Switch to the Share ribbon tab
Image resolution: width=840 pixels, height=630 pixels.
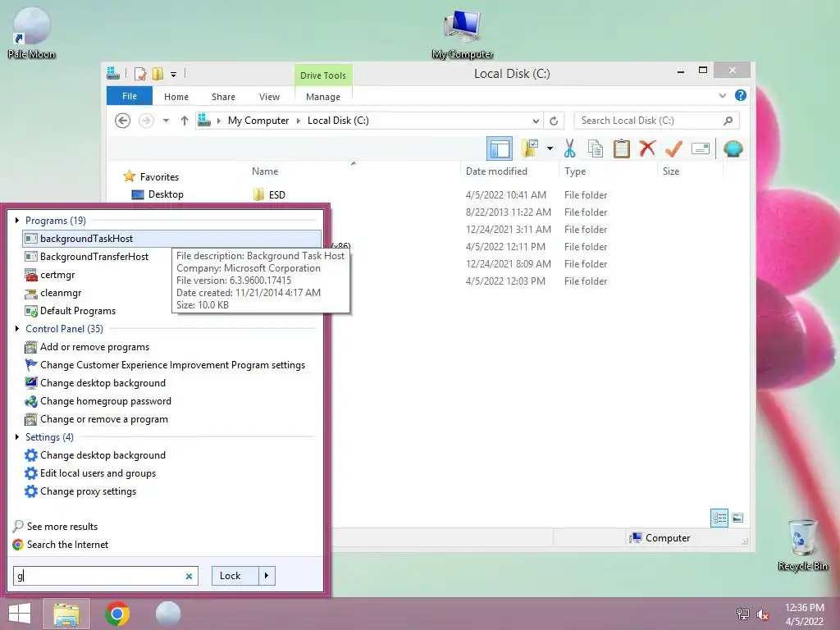pos(223,97)
